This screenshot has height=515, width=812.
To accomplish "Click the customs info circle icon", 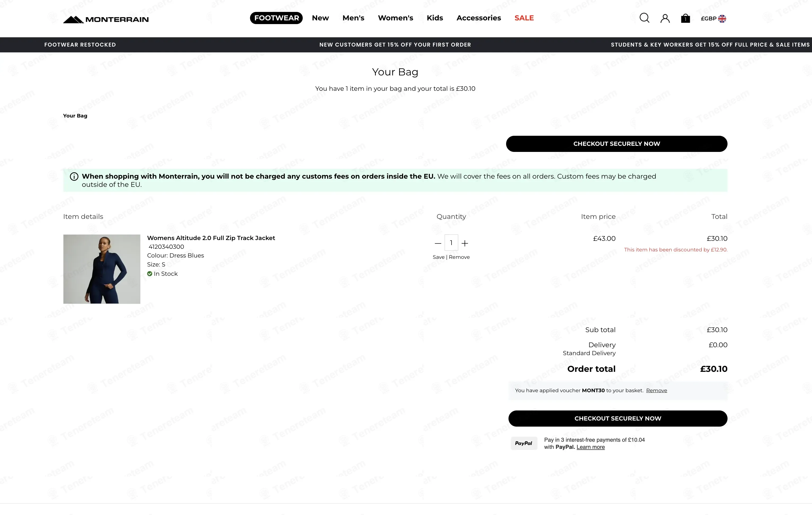I will 74,177.
